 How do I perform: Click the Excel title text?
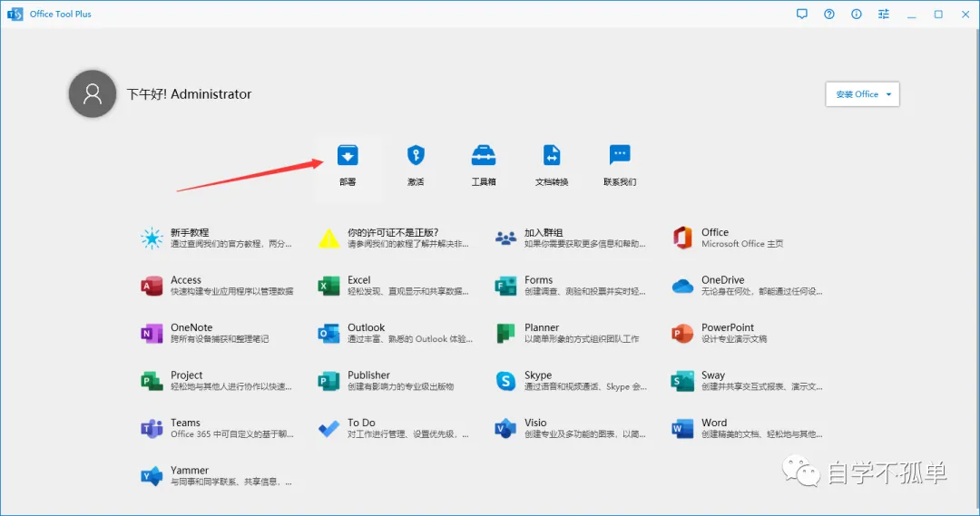click(x=358, y=280)
